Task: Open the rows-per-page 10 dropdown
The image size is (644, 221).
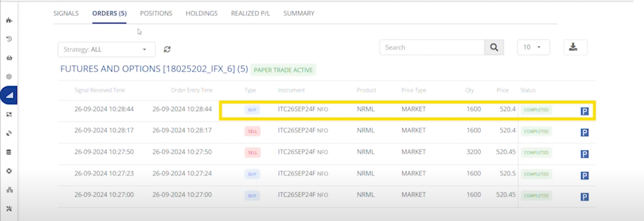Action: 533,47
